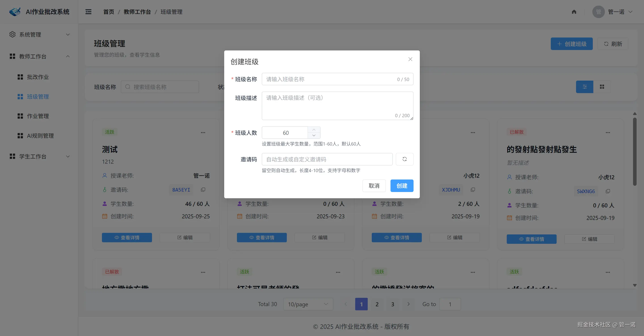Increase class size with the up arrow
The image size is (644, 336).
point(314,130)
